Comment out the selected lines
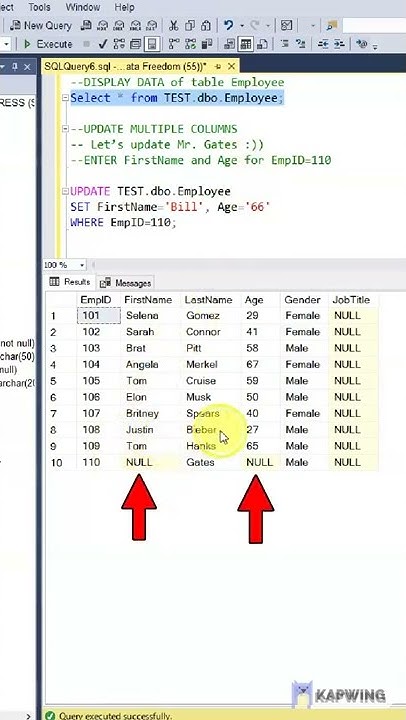The image size is (406, 720). [285, 45]
